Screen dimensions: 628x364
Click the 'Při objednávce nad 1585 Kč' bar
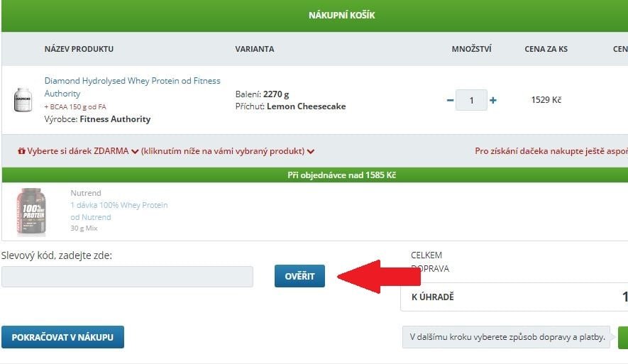pos(342,175)
